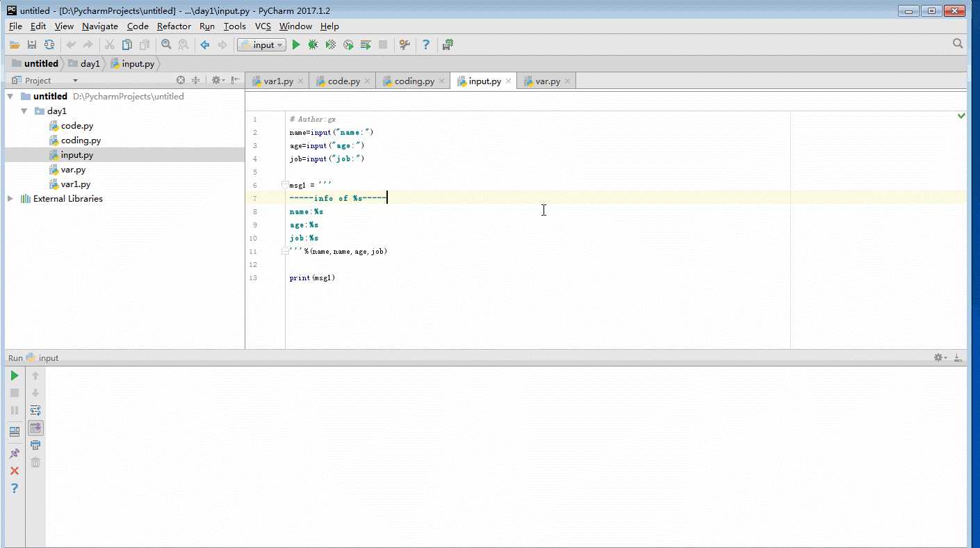
Task: Open the File menu
Action: pos(15,26)
